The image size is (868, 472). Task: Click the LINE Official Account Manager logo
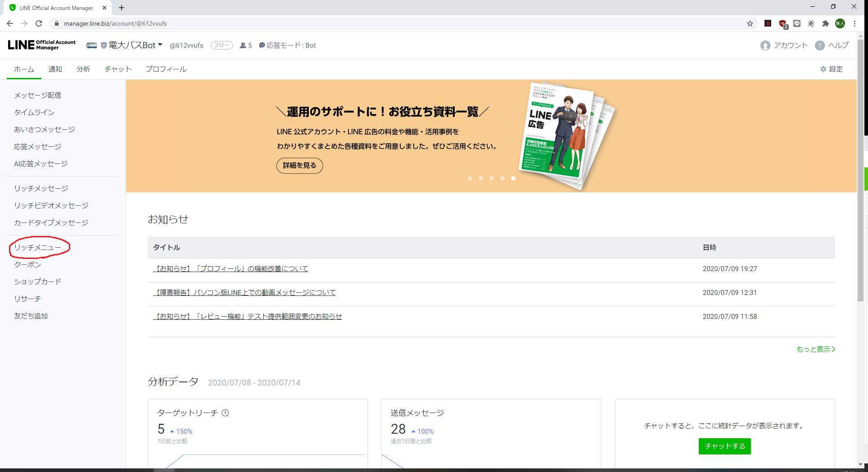(41, 45)
